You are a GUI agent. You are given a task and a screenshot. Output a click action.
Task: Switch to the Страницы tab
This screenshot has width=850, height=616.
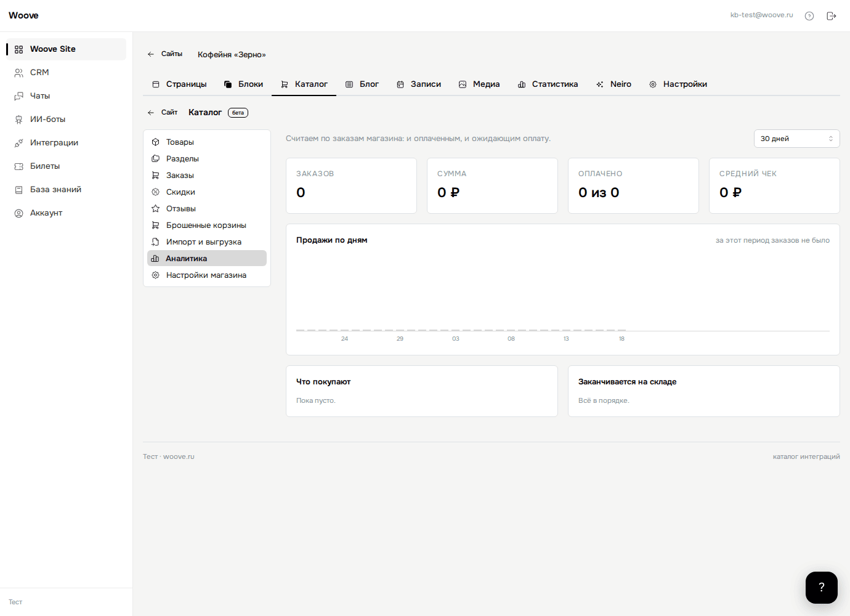click(x=179, y=84)
